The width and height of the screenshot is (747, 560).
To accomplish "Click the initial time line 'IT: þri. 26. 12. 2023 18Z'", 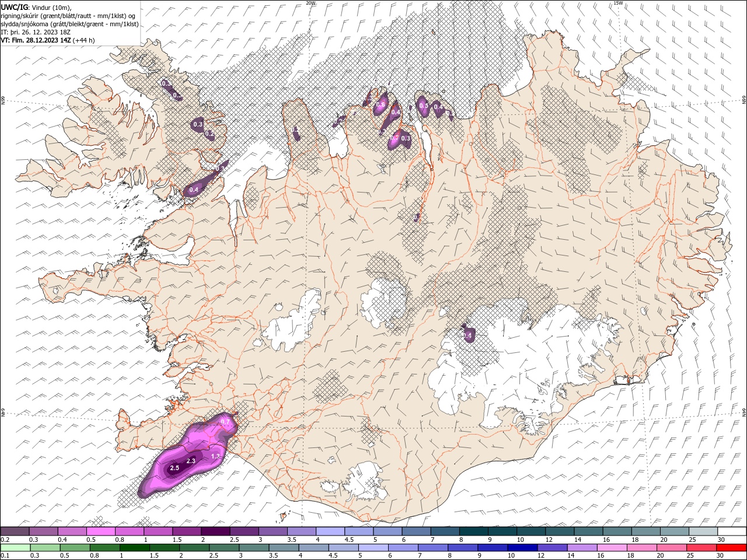I will pyautogui.click(x=36, y=32).
